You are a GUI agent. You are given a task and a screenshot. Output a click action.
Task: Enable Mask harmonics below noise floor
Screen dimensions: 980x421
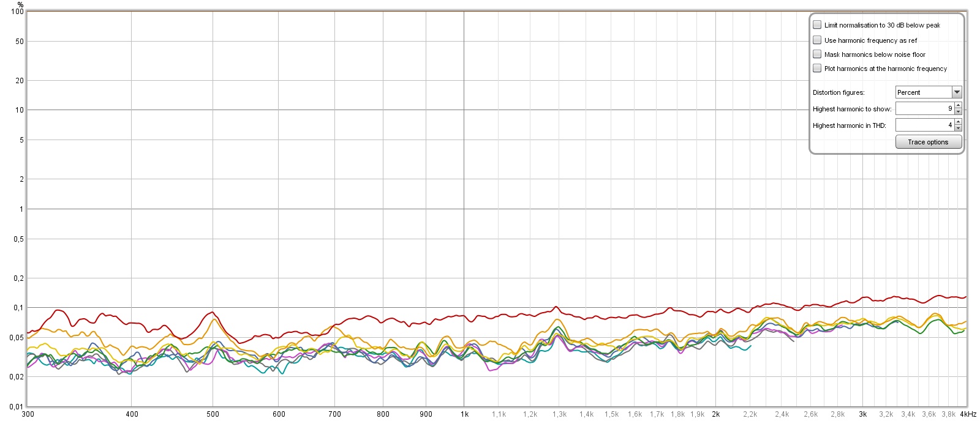click(817, 54)
